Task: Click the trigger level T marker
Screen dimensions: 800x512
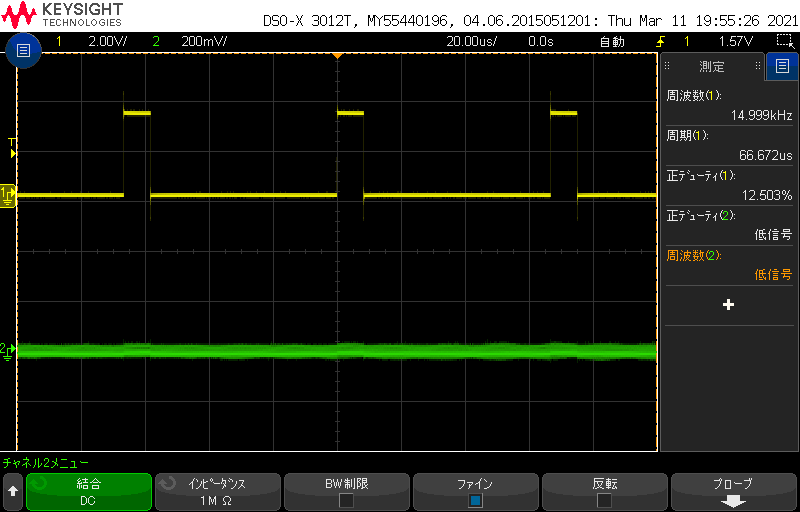Action: coord(12,143)
